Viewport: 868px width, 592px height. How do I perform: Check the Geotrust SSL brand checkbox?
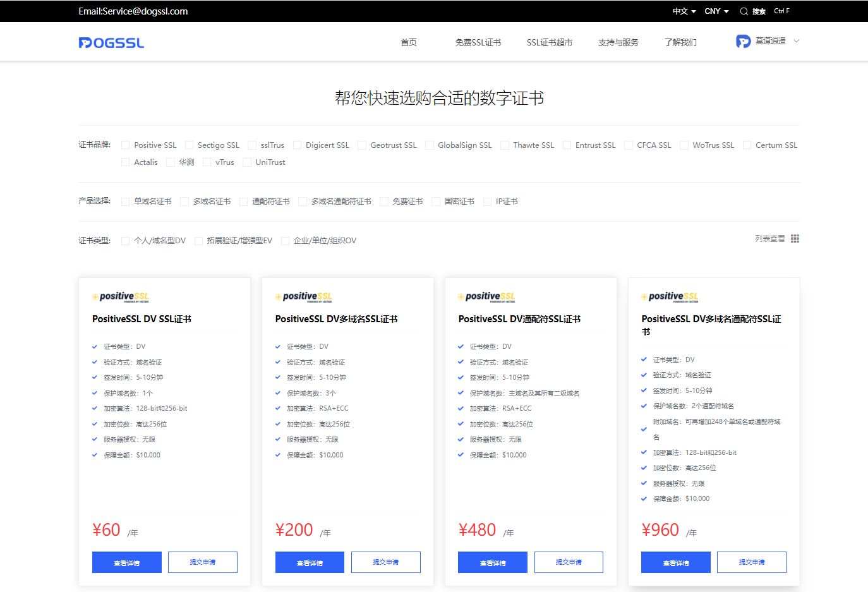[x=362, y=145]
